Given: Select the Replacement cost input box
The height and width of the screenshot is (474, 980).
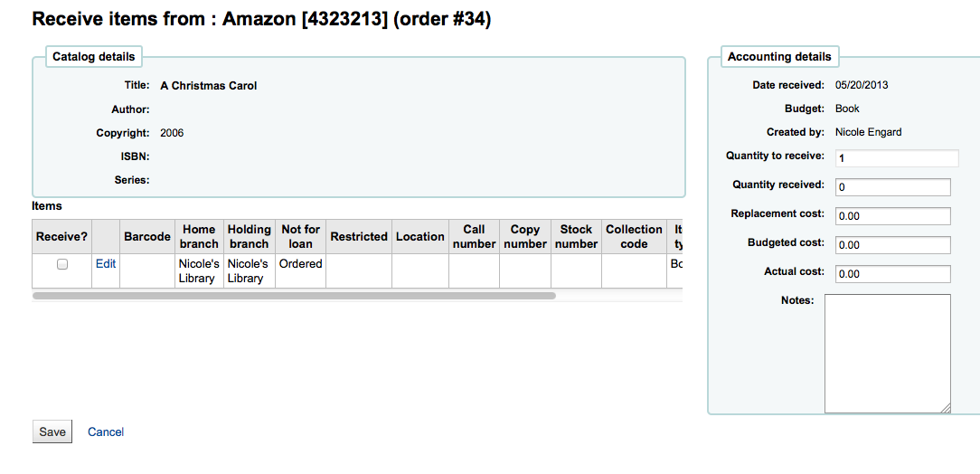Looking at the screenshot, I should pyautogui.click(x=892, y=216).
